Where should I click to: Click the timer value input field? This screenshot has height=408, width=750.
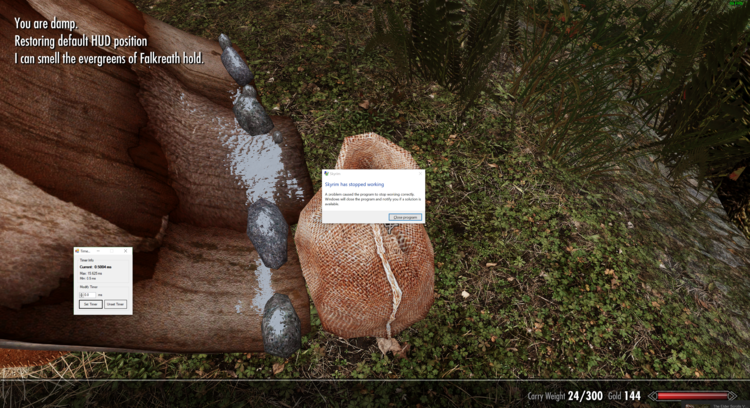88,295
